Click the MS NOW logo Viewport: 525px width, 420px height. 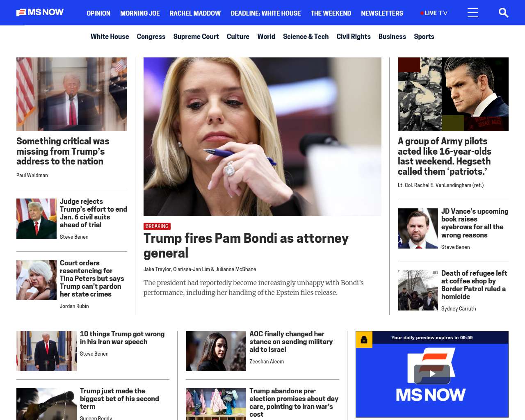tap(40, 12)
